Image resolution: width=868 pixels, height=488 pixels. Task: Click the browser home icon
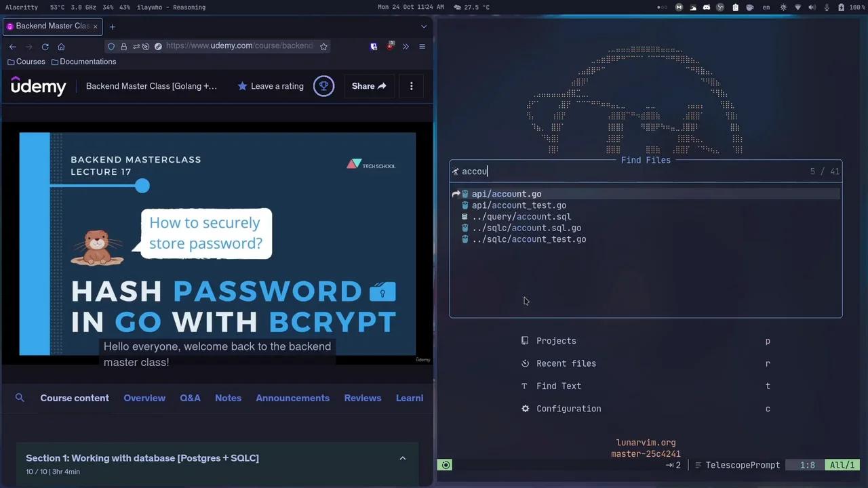61,46
